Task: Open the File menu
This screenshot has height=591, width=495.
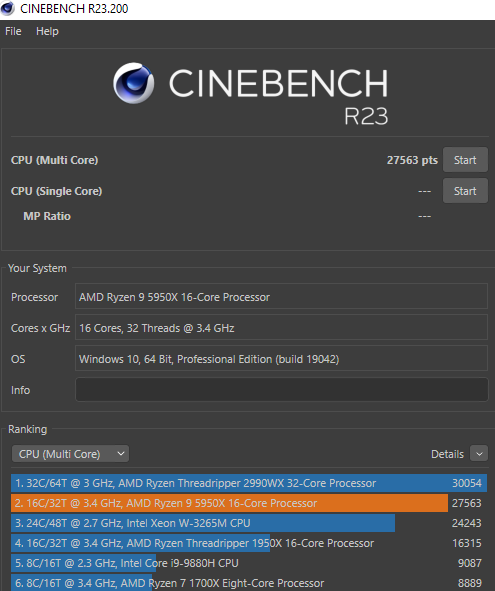Action: [13, 31]
